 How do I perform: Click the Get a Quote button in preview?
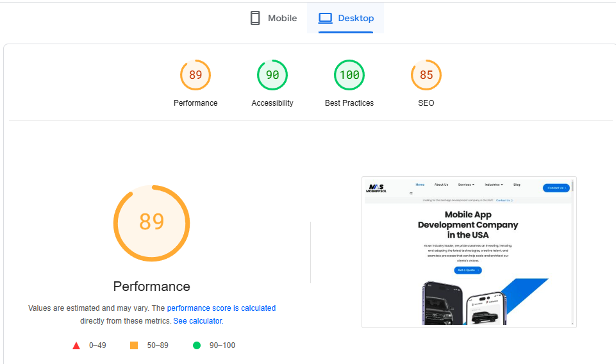click(x=468, y=270)
